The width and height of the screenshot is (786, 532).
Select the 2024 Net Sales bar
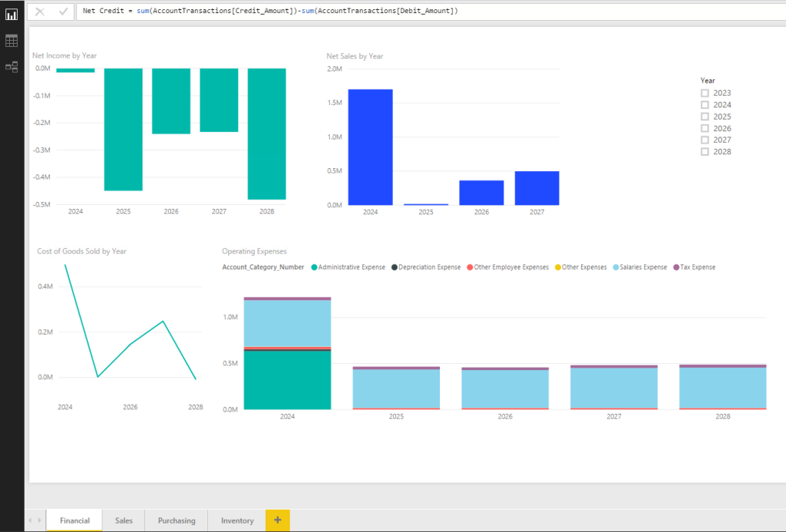tap(371, 147)
